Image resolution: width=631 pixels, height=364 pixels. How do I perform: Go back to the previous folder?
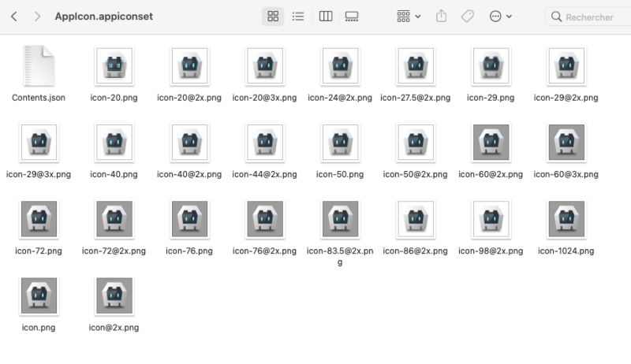14,17
